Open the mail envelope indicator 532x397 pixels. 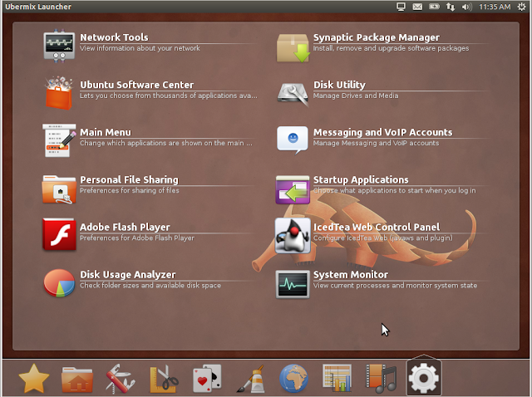click(x=417, y=7)
